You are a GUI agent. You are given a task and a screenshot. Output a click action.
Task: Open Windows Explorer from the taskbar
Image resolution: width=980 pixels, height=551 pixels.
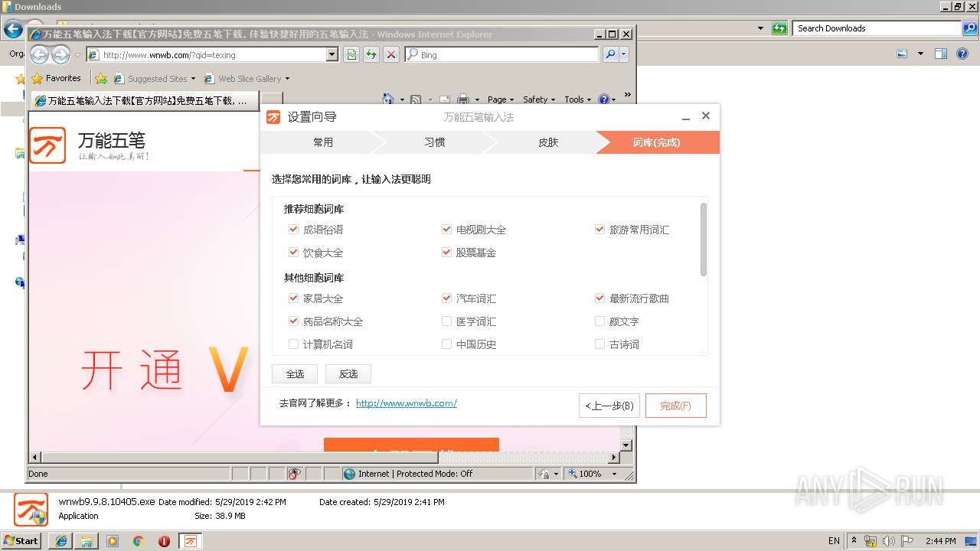pyautogui.click(x=87, y=541)
